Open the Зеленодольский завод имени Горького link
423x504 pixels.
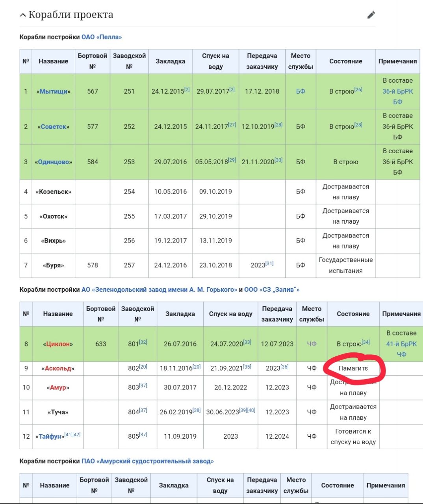(x=159, y=290)
